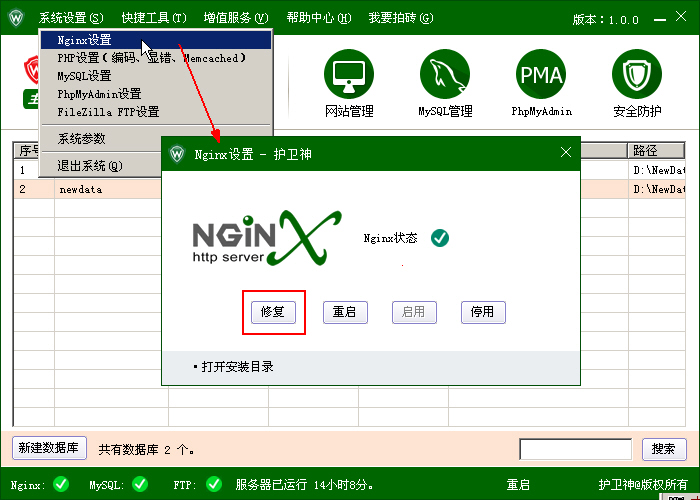Choose MySQL设置 from the menu
Screen dimensions: 700x500
tap(156, 76)
